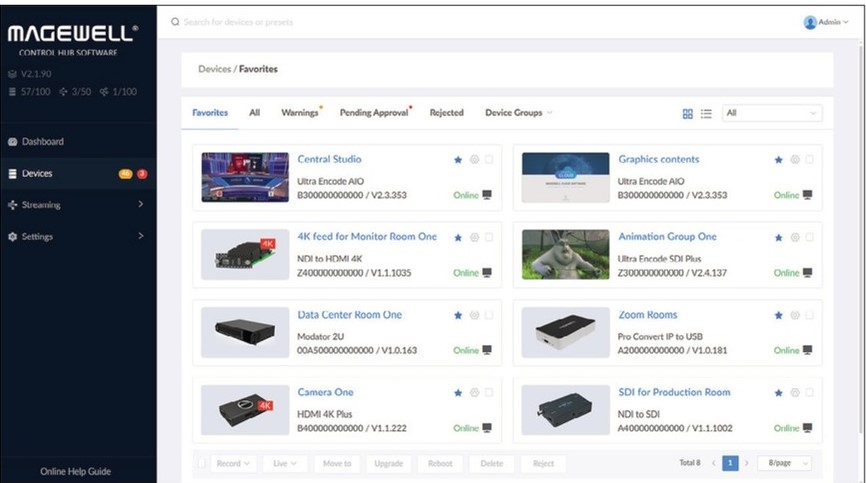Screen dimensions: 866x483
Task: Click star icon for Animation Group One
Action: point(780,238)
